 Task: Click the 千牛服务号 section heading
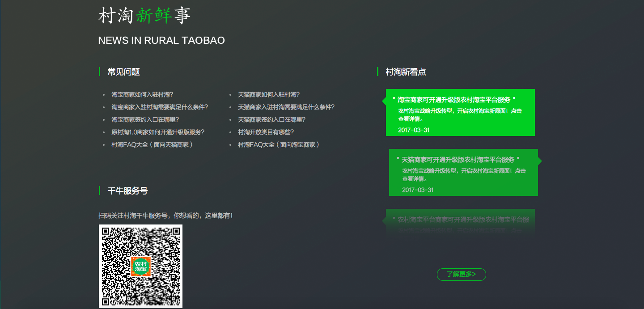pyautogui.click(x=127, y=191)
